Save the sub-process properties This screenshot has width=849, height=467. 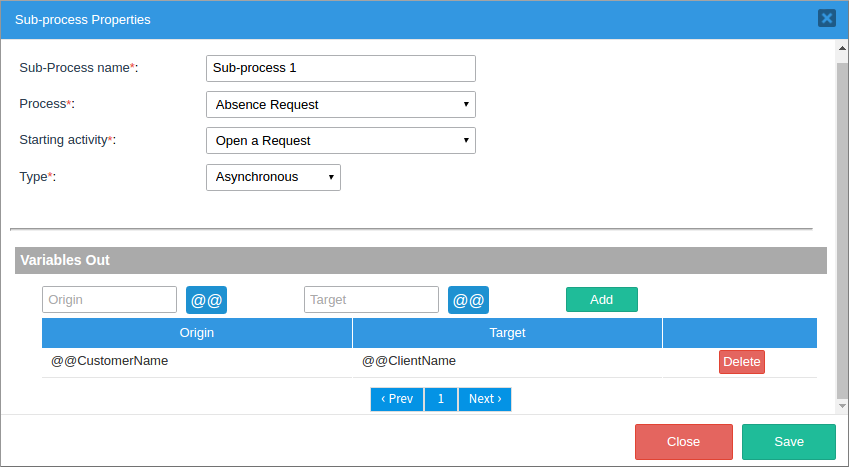pyautogui.click(x=788, y=442)
